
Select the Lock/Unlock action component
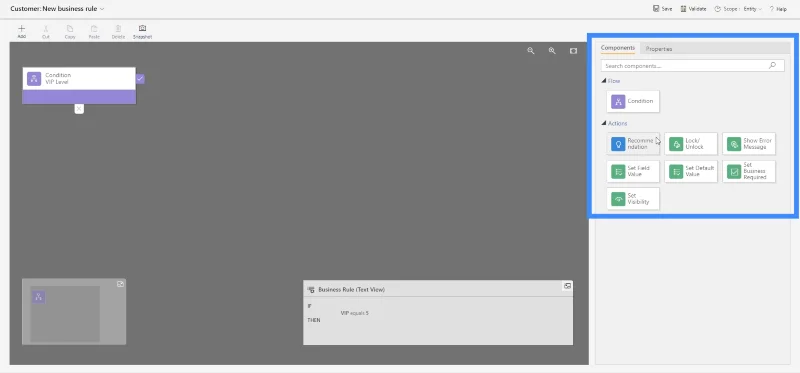[691, 144]
